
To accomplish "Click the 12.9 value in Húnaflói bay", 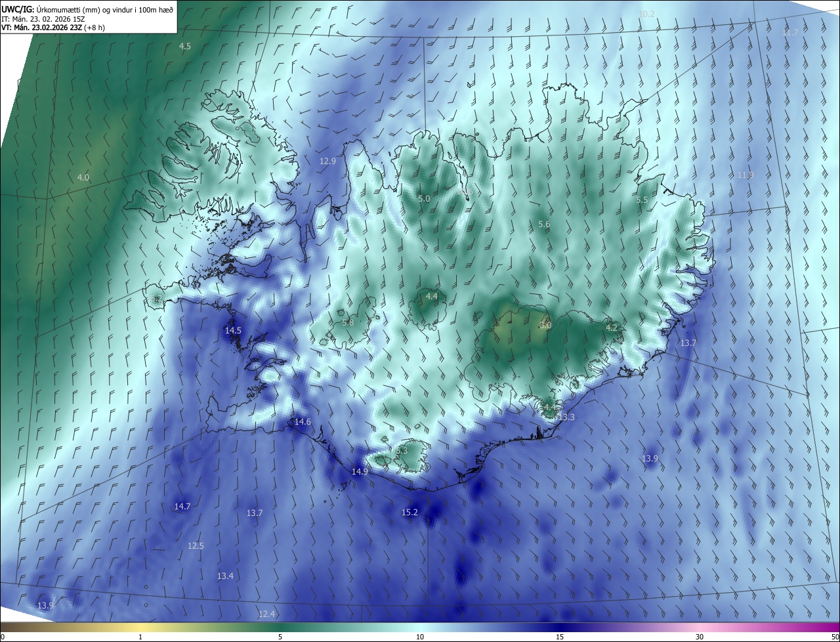I will (x=327, y=161).
